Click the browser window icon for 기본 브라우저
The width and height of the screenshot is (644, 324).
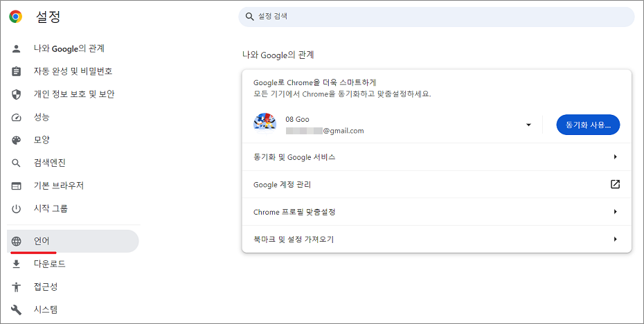pyautogui.click(x=16, y=186)
